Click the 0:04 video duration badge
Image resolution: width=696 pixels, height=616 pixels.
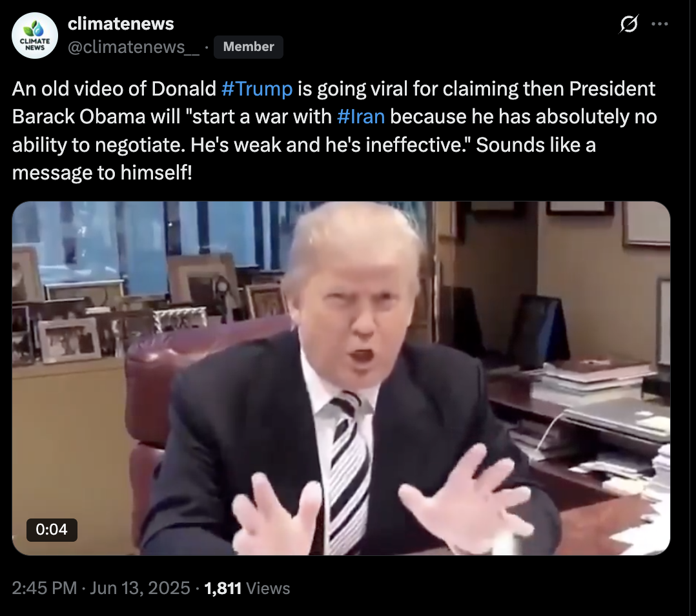click(52, 529)
